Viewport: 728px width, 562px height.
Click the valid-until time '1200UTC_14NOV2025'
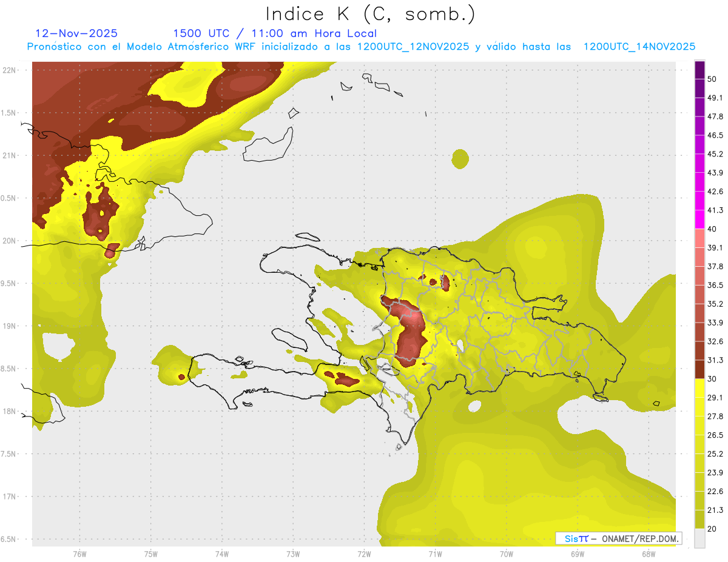(x=639, y=47)
